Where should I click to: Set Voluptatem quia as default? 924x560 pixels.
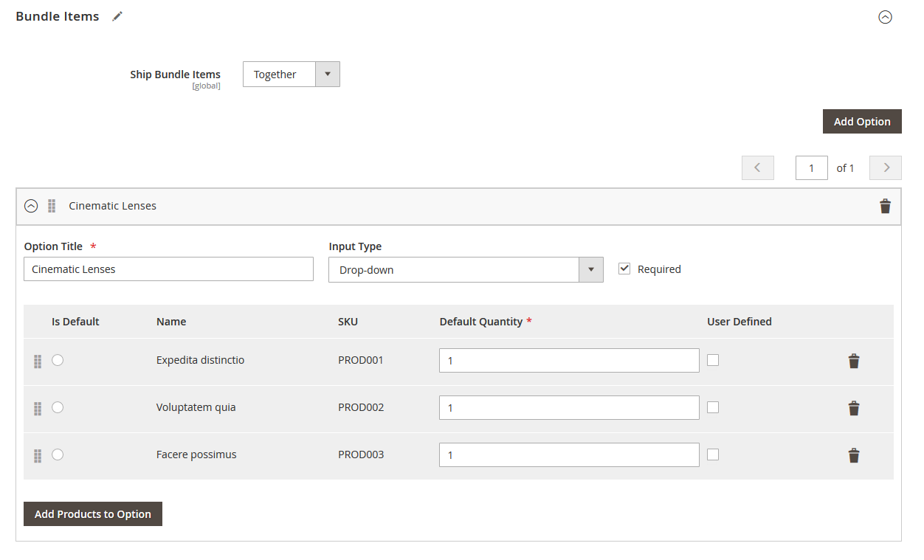click(x=58, y=407)
